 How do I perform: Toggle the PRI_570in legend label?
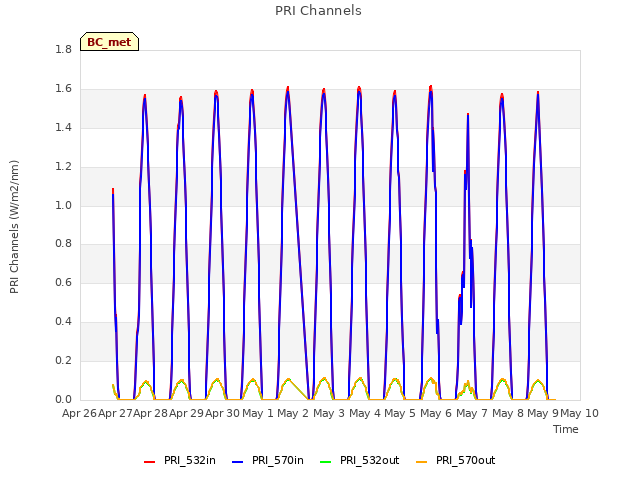pos(278,460)
